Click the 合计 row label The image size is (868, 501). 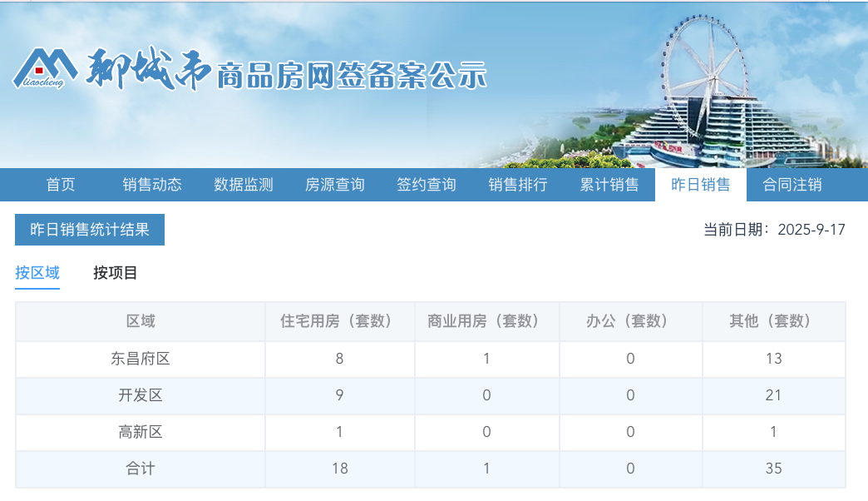(140, 469)
